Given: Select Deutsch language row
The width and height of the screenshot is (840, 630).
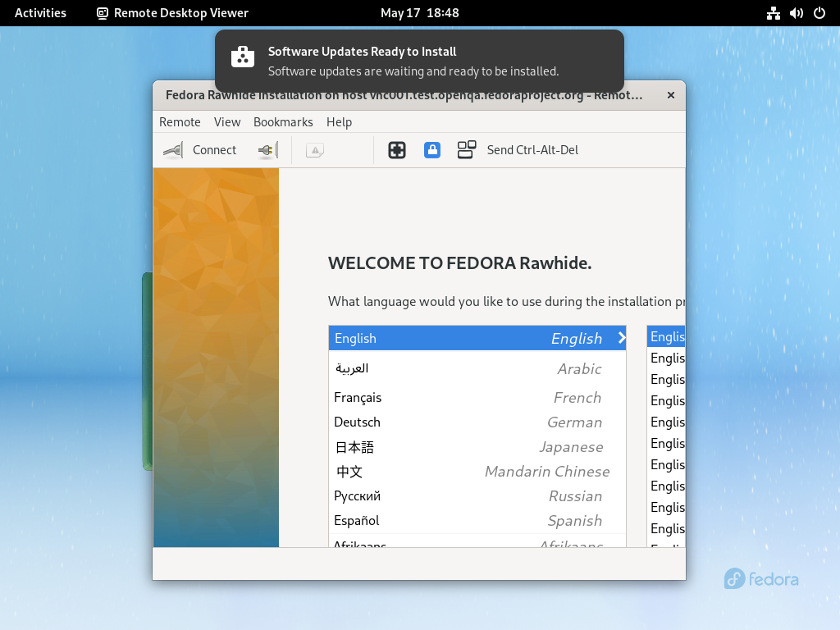Looking at the screenshot, I should (477, 422).
